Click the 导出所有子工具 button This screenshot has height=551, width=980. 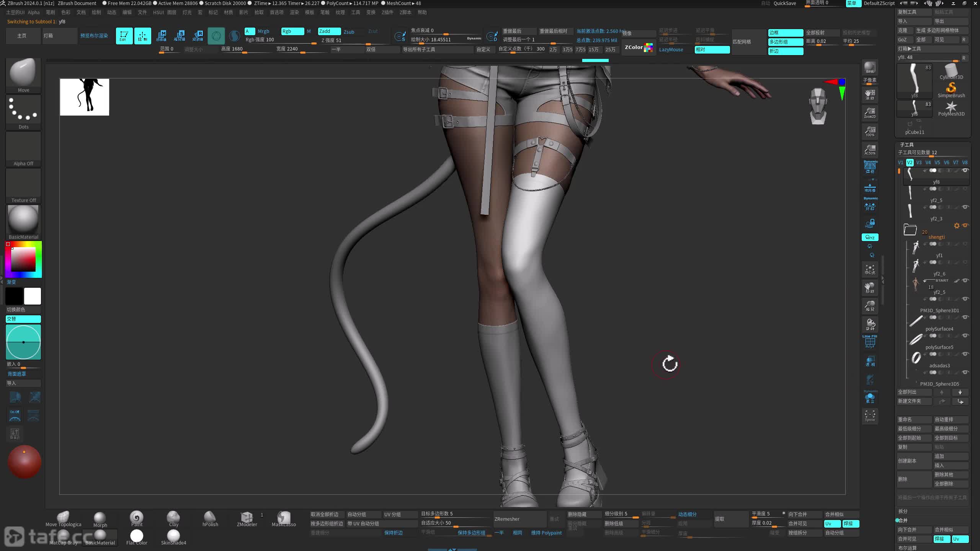[437, 49]
